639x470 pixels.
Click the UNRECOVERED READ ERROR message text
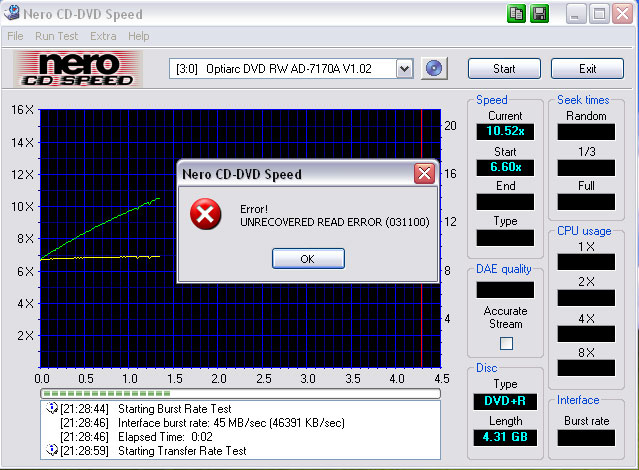tap(335, 222)
